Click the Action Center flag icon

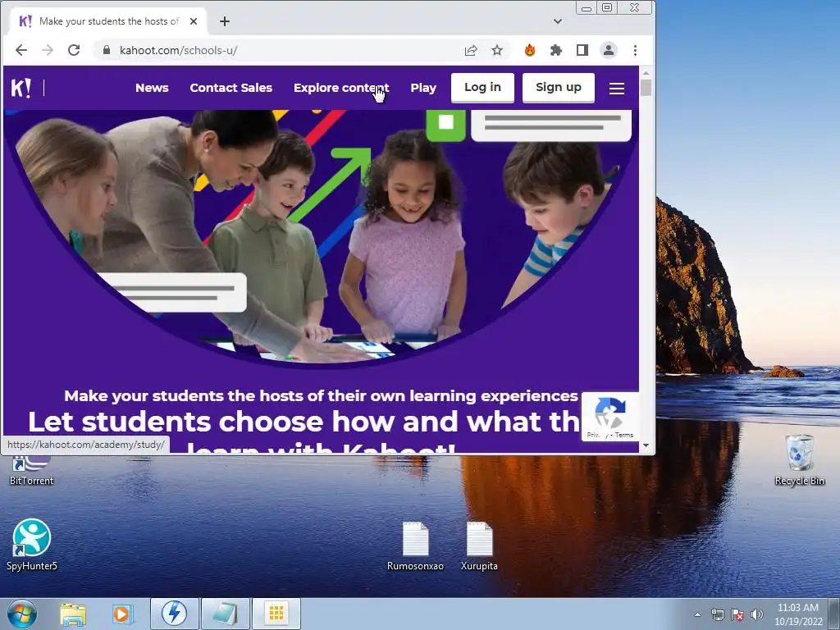point(737,614)
